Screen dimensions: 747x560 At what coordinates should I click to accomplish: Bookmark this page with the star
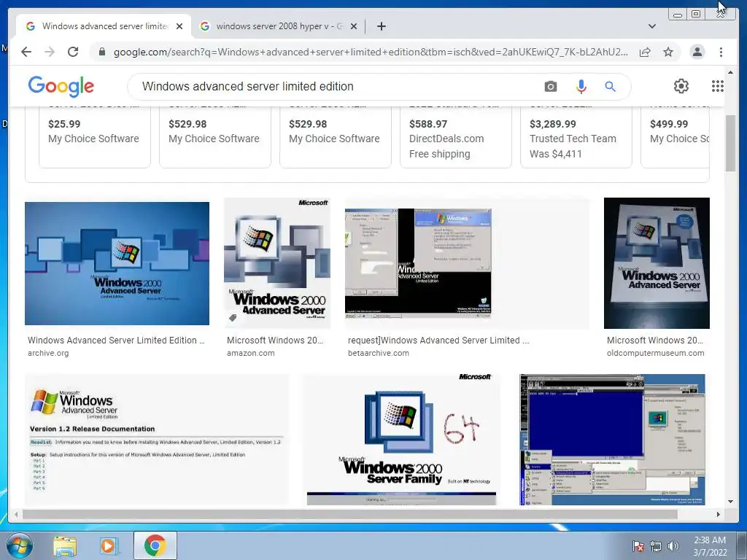(668, 52)
